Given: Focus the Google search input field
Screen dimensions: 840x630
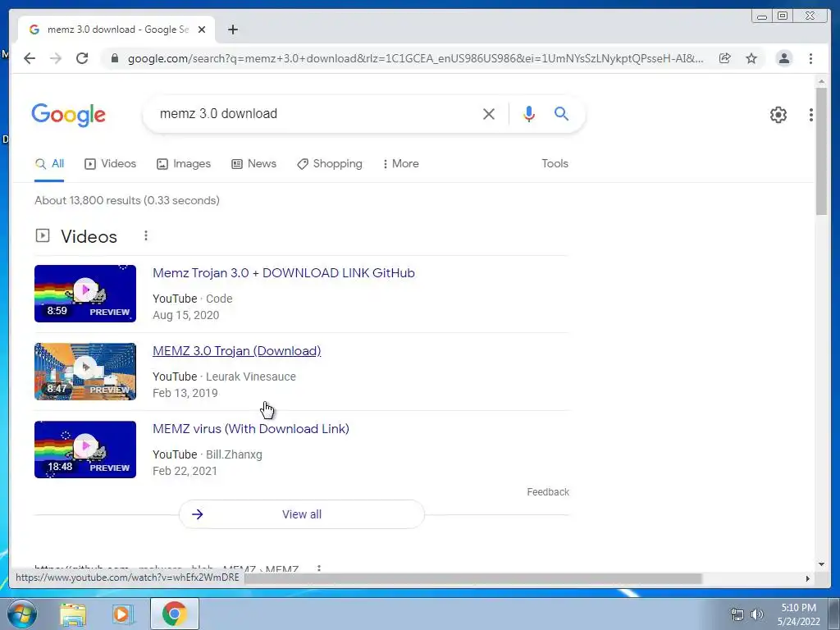Looking at the screenshot, I should pyautogui.click(x=316, y=114).
